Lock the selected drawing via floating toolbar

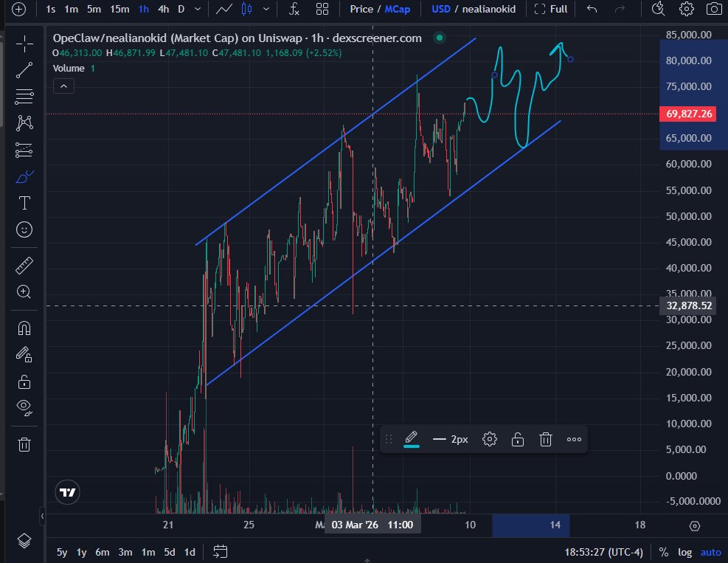click(518, 439)
